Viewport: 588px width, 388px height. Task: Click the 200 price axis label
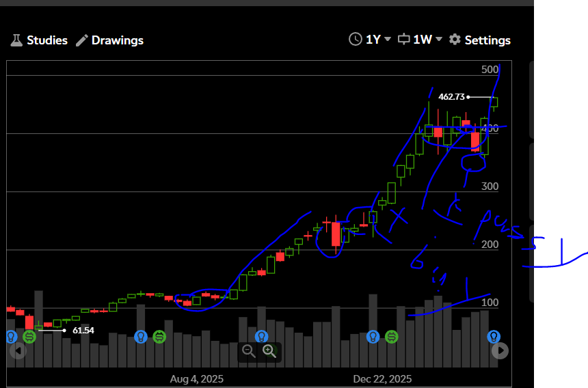[490, 245]
